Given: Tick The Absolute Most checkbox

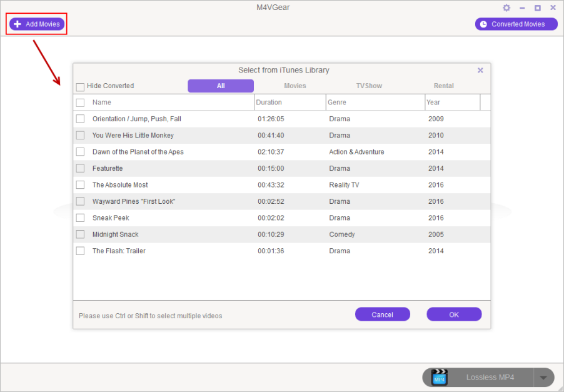Looking at the screenshot, I should (80, 185).
